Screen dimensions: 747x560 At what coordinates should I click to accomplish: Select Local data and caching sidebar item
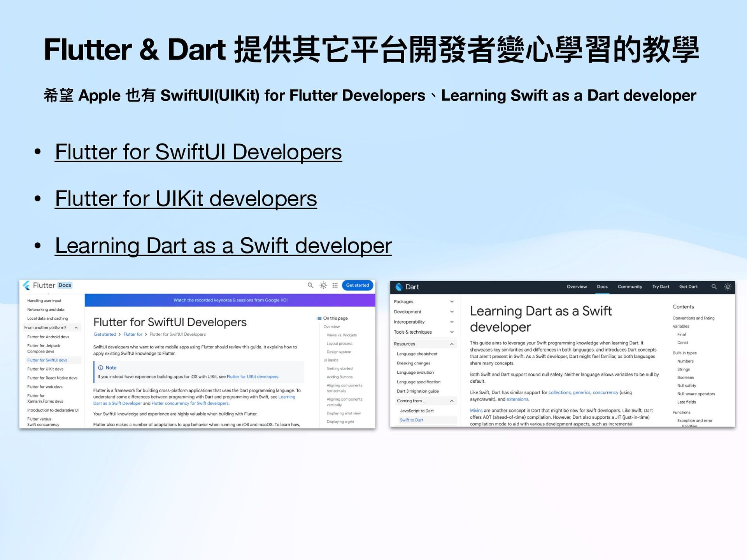[x=47, y=318]
